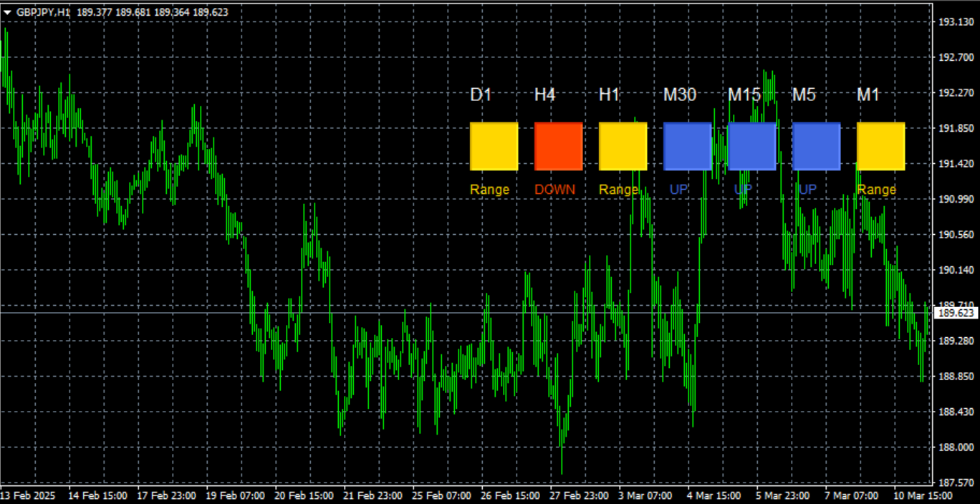This screenshot has width=980, height=504.
Task: Click the Range status under D1
Action: click(490, 190)
